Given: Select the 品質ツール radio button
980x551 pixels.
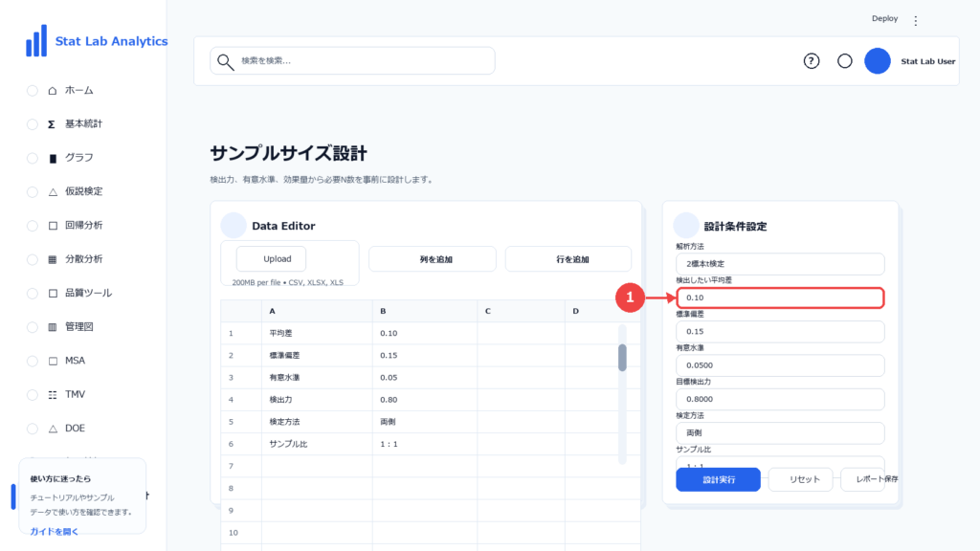Looking at the screenshot, I should 33,293.
